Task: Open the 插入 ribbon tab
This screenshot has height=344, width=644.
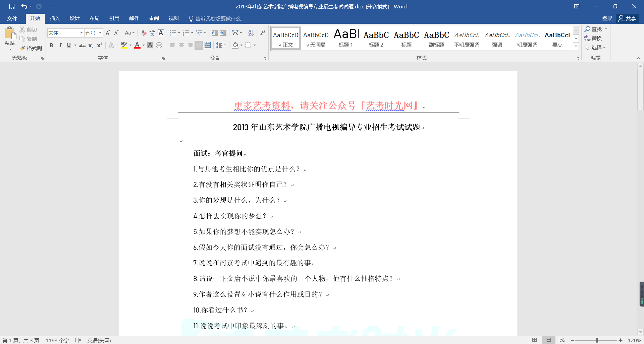Action: coord(55,18)
